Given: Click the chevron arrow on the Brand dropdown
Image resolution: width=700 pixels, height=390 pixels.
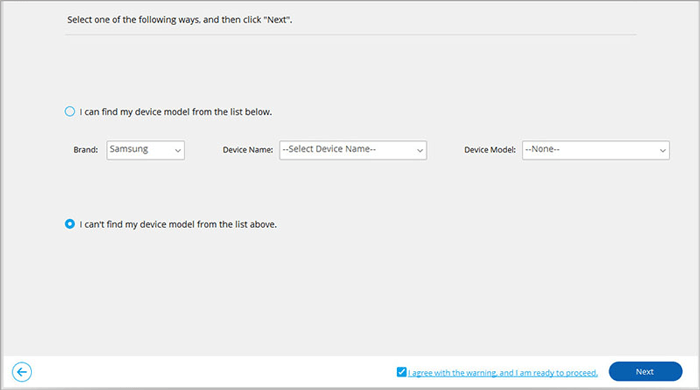Looking at the screenshot, I should tap(178, 151).
